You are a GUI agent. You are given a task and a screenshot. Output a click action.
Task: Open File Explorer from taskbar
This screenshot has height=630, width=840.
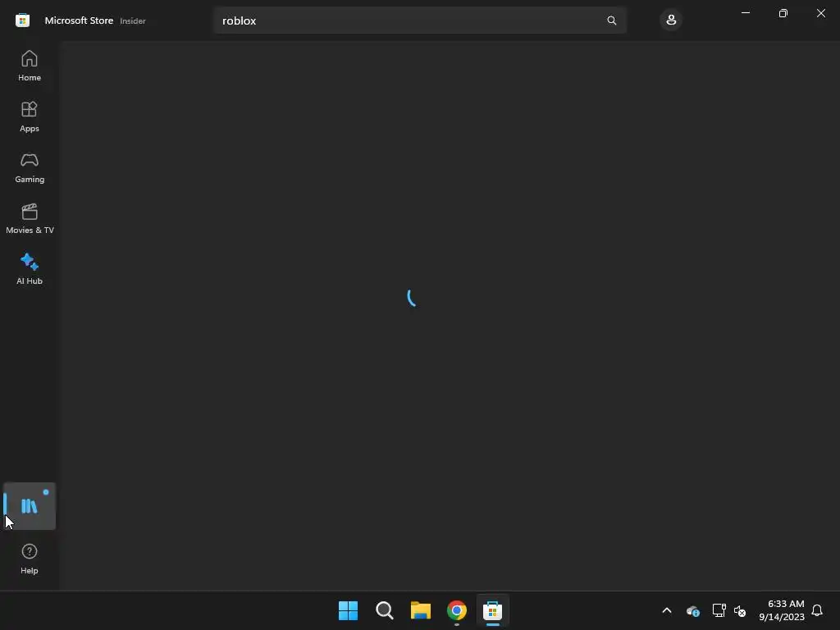pos(421,610)
